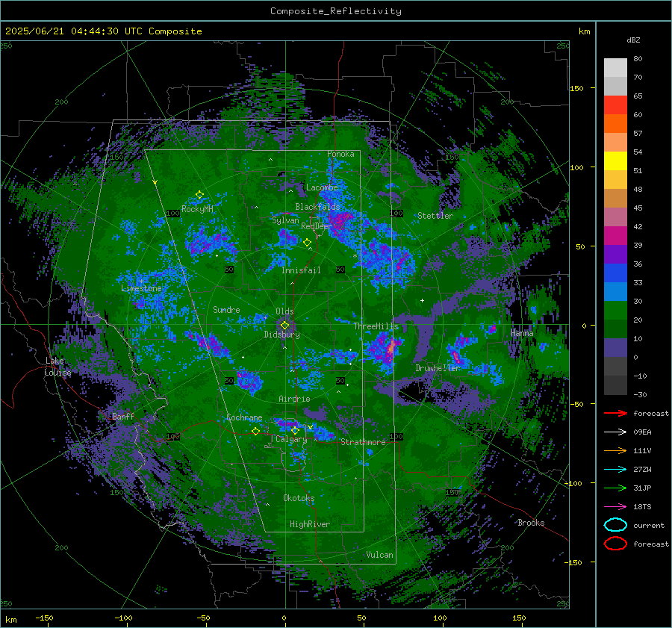The image size is (672, 628).
Task: Click the -100 tick on bottom axis
Action: [x=123, y=618]
